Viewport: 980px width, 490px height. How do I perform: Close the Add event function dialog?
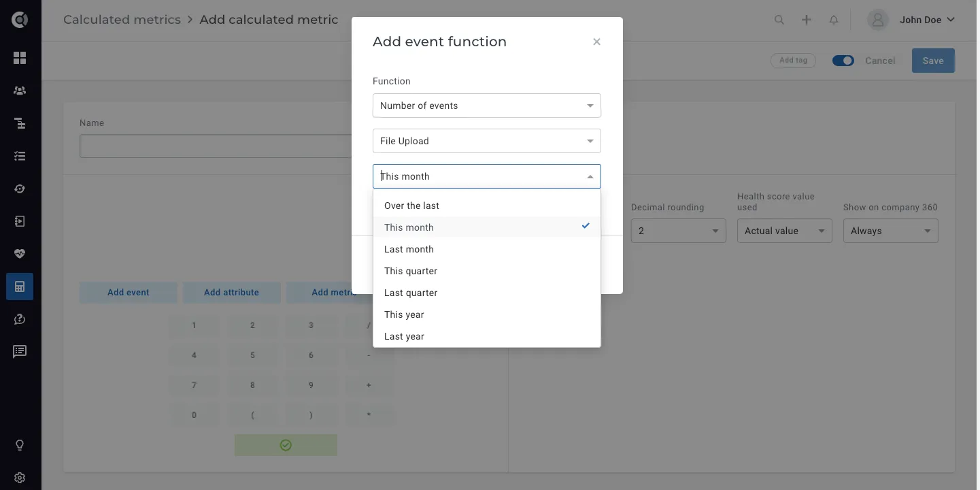pos(596,42)
